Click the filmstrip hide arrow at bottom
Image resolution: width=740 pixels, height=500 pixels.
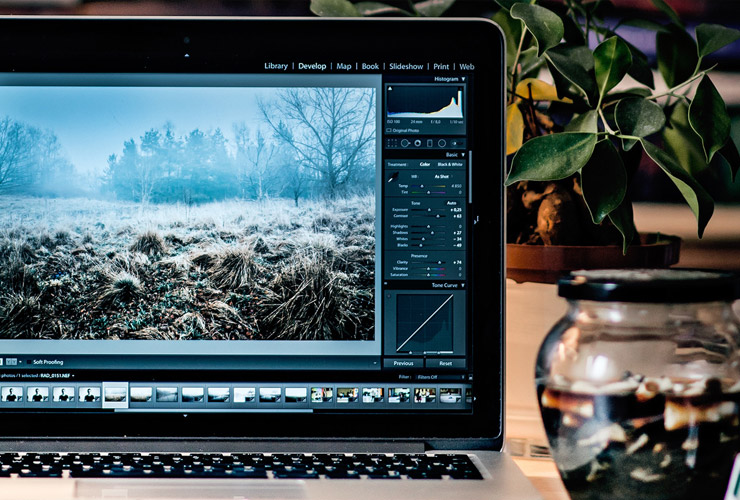(x=185, y=415)
